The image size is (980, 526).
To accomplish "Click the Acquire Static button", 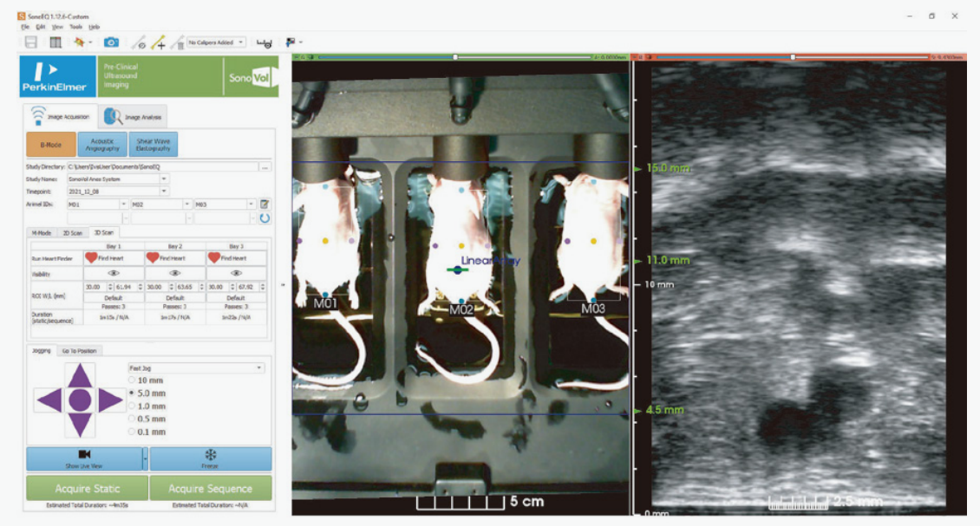I will [88, 489].
